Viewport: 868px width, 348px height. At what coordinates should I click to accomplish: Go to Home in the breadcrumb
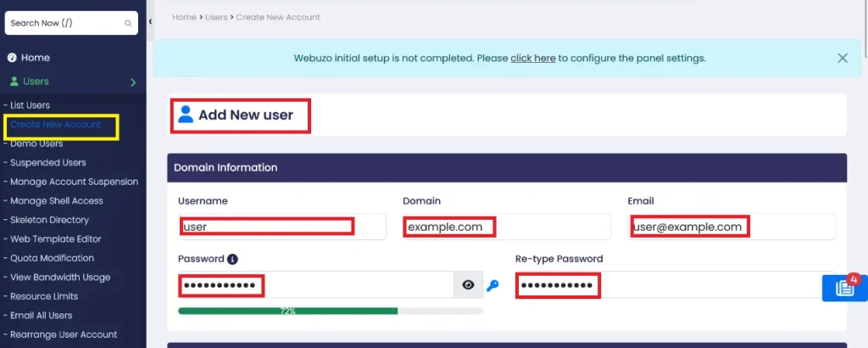point(184,17)
